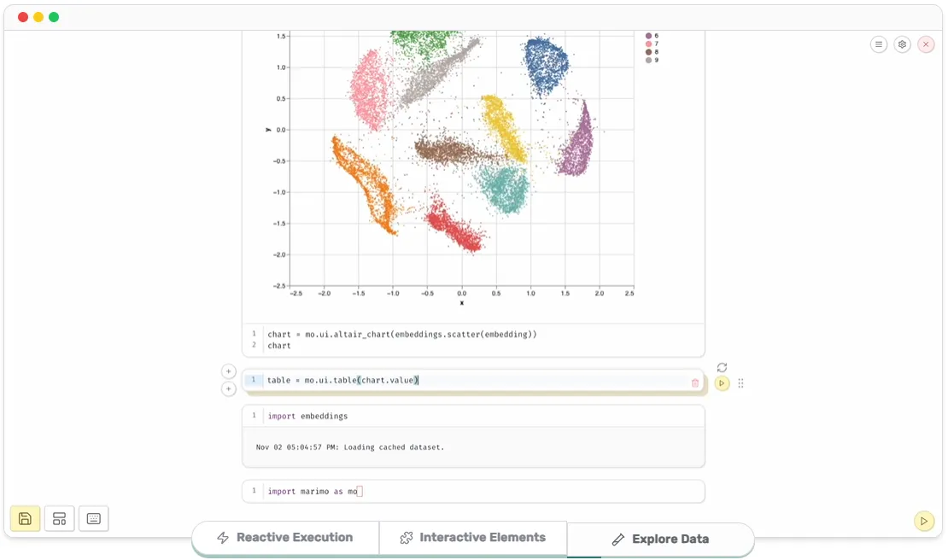Open notebook settings gear

click(902, 44)
